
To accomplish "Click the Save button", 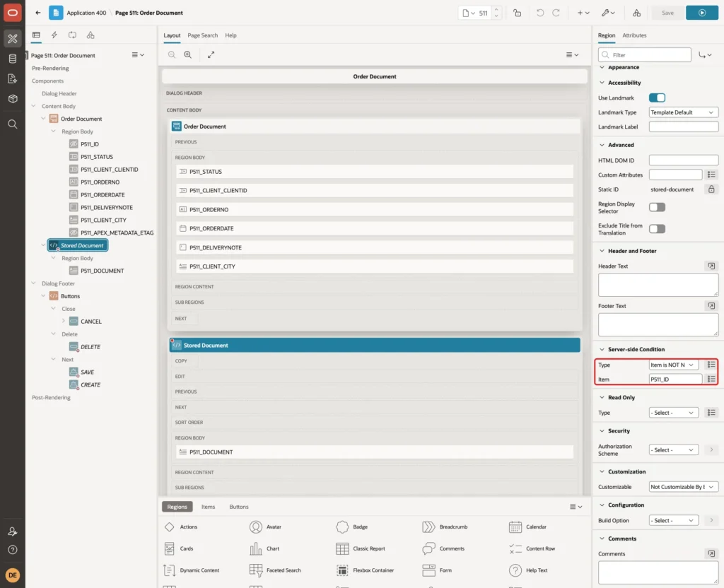I will click(x=667, y=13).
